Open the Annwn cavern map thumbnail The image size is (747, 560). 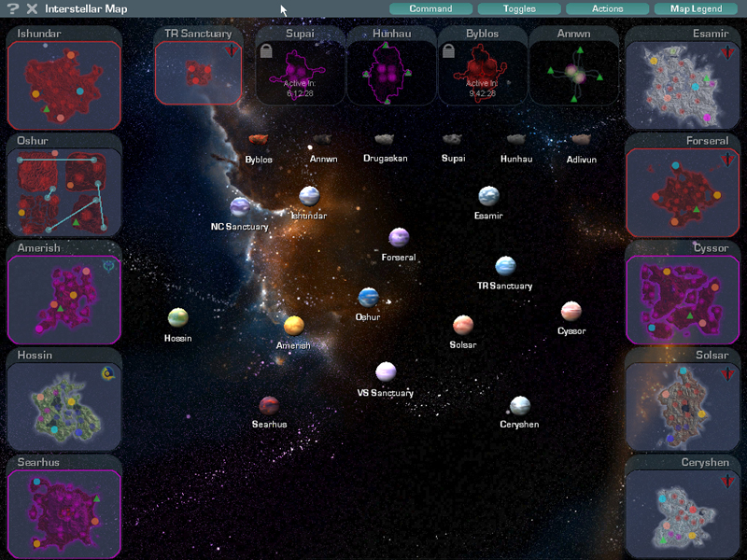point(573,73)
